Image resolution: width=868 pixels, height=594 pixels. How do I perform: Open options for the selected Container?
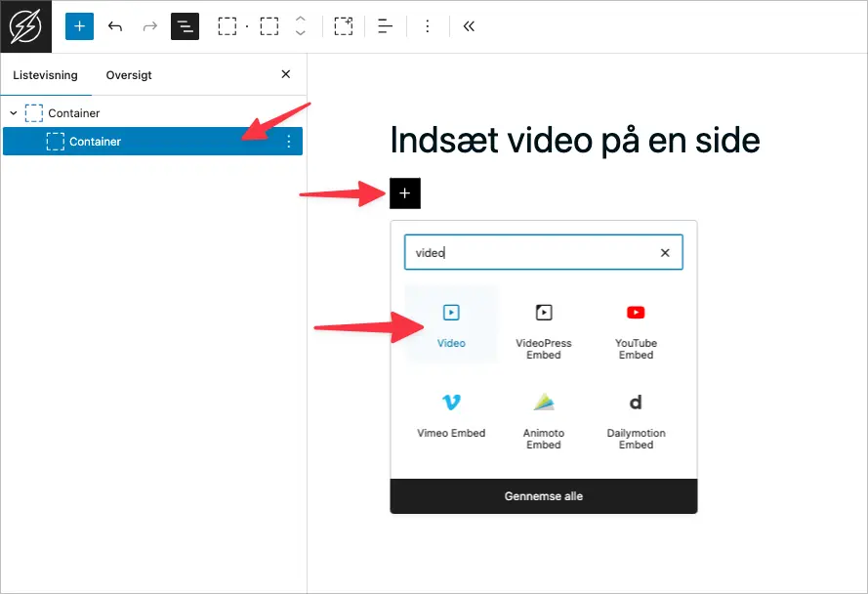288,142
